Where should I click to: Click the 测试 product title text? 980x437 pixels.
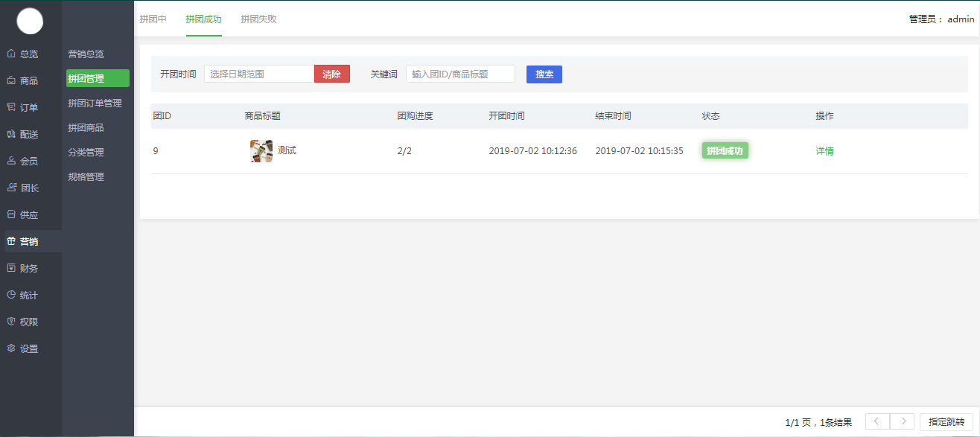click(287, 150)
